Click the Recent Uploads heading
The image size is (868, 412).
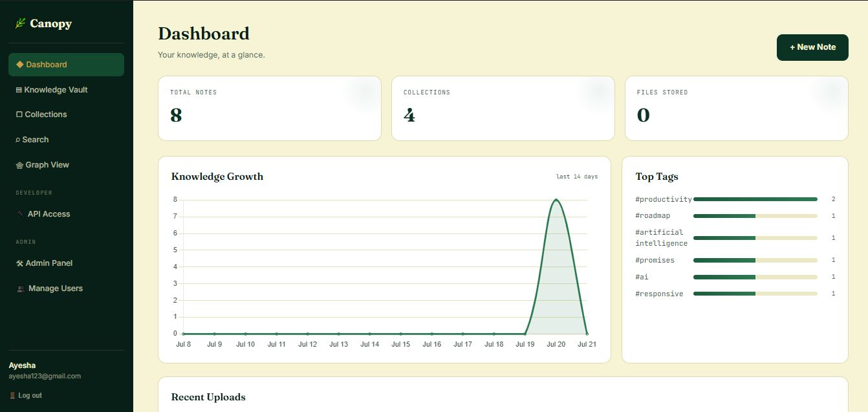point(208,397)
